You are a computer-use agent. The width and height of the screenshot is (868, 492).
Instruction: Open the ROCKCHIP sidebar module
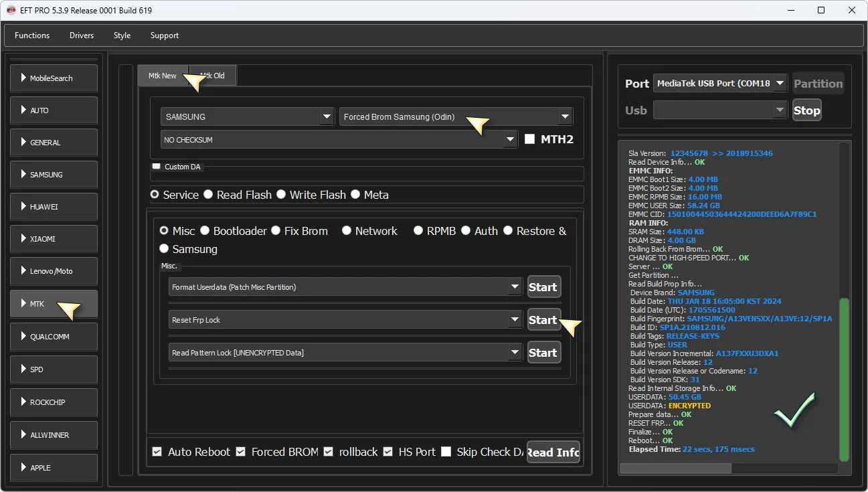54,402
